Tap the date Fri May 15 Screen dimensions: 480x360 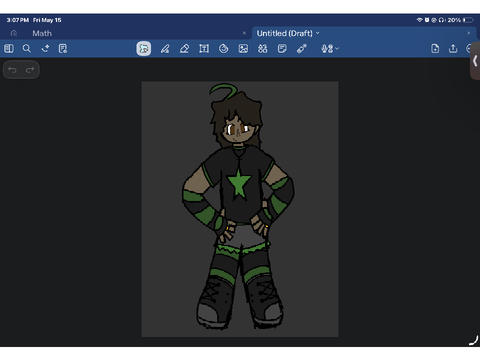pyautogui.click(x=47, y=20)
